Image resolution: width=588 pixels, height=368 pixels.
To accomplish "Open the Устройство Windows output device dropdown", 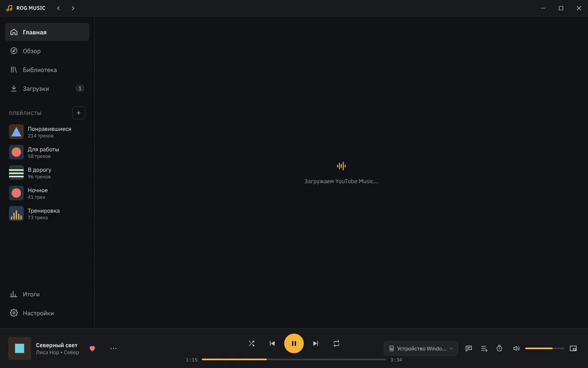I will click(x=421, y=348).
